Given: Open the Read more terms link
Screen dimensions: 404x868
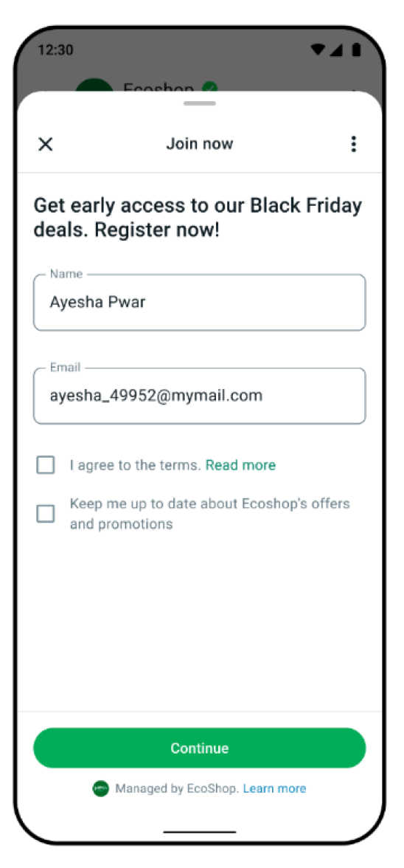Looking at the screenshot, I should click(240, 466).
